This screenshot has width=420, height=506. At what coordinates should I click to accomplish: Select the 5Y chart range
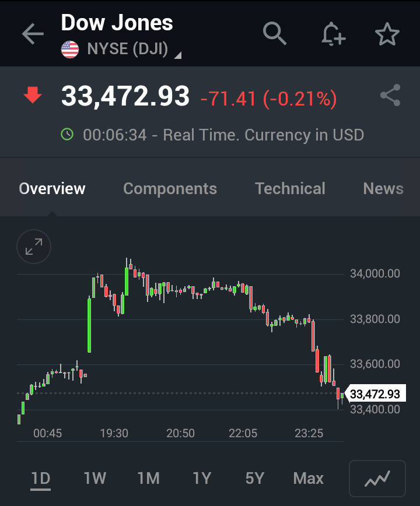tap(255, 479)
